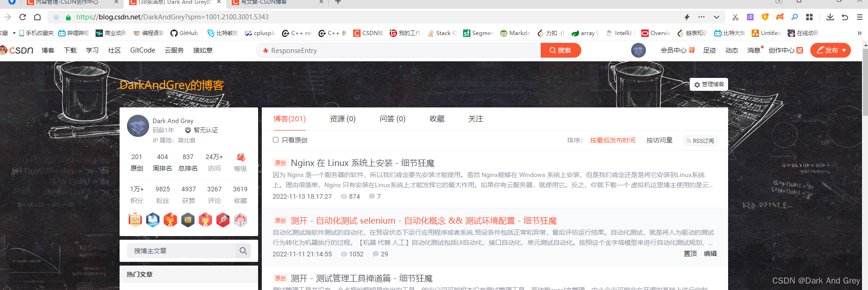Open the 云服务 nav menu item
The height and width of the screenshot is (290, 868).
point(175,50)
